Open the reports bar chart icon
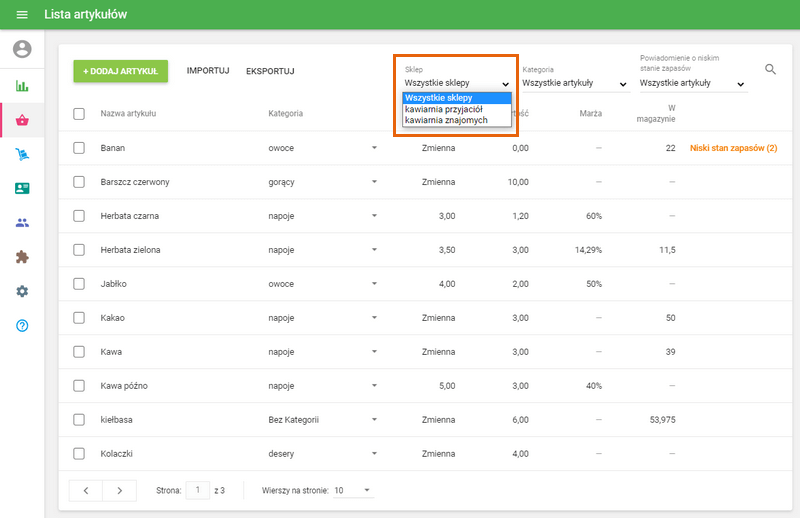 22,86
